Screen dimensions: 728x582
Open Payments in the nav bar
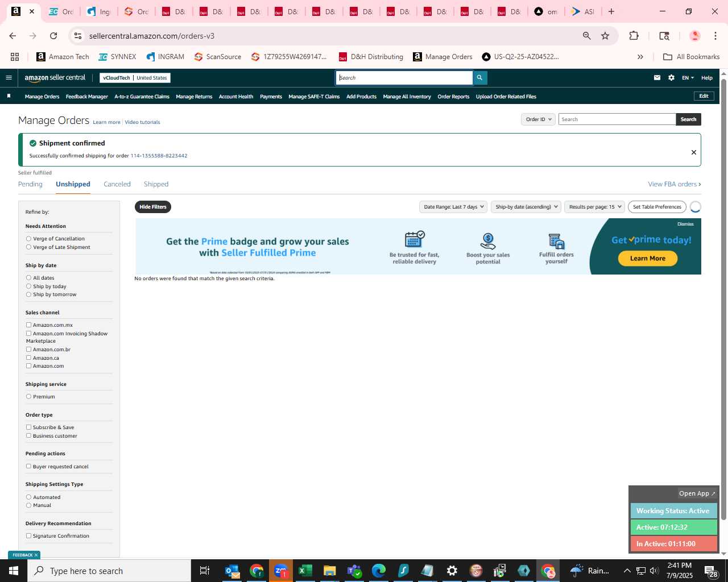click(271, 97)
